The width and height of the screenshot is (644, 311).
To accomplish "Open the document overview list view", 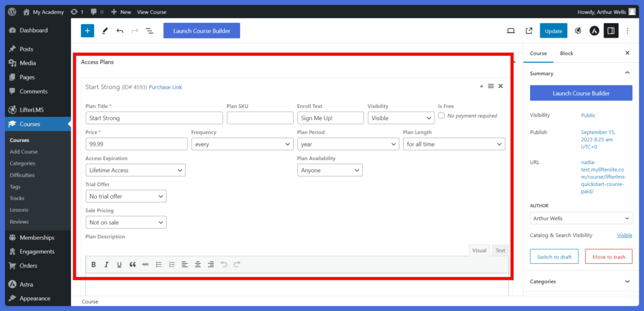I will click(150, 31).
